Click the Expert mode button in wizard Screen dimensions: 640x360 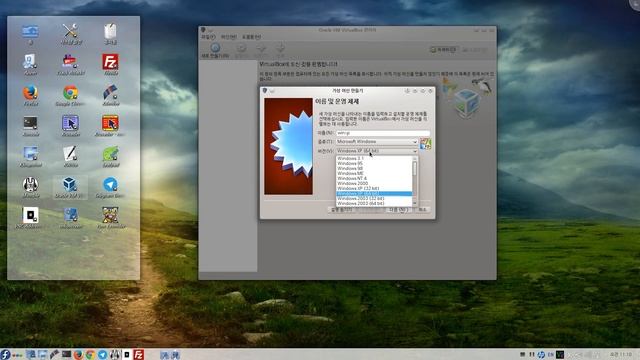click(x=341, y=209)
